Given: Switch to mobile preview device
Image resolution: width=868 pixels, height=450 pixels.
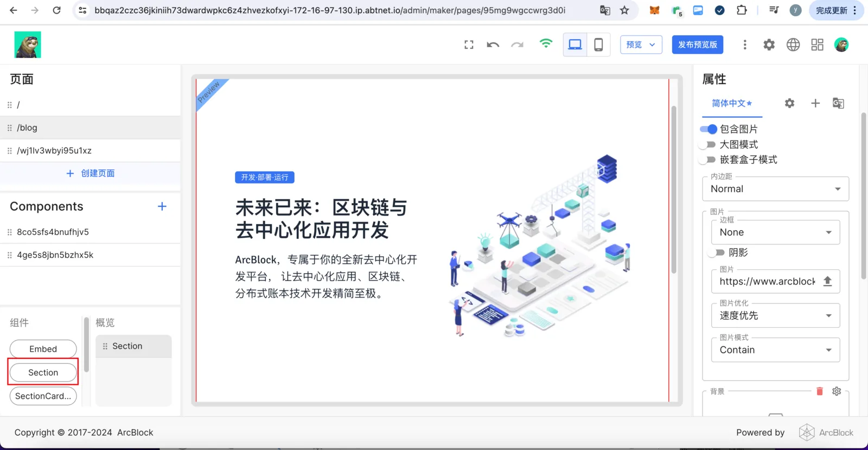Looking at the screenshot, I should pyautogui.click(x=598, y=45).
